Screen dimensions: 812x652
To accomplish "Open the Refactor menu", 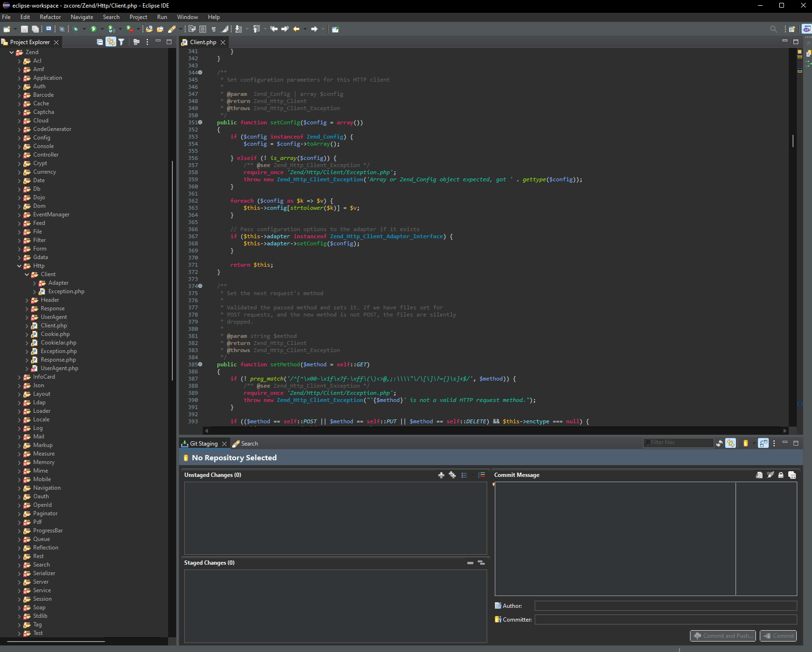I will click(50, 17).
